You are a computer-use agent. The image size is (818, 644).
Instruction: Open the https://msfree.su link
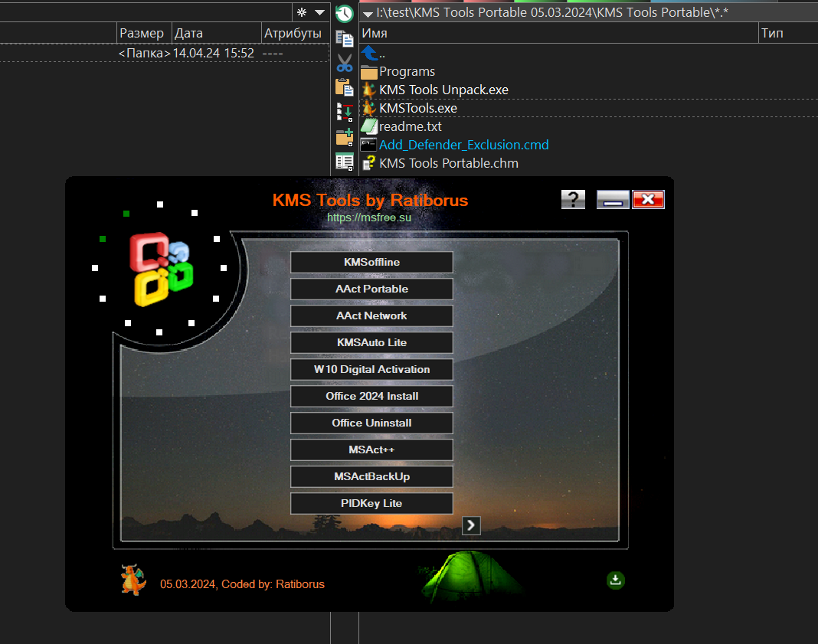pyautogui.click(x=369, y=217)
